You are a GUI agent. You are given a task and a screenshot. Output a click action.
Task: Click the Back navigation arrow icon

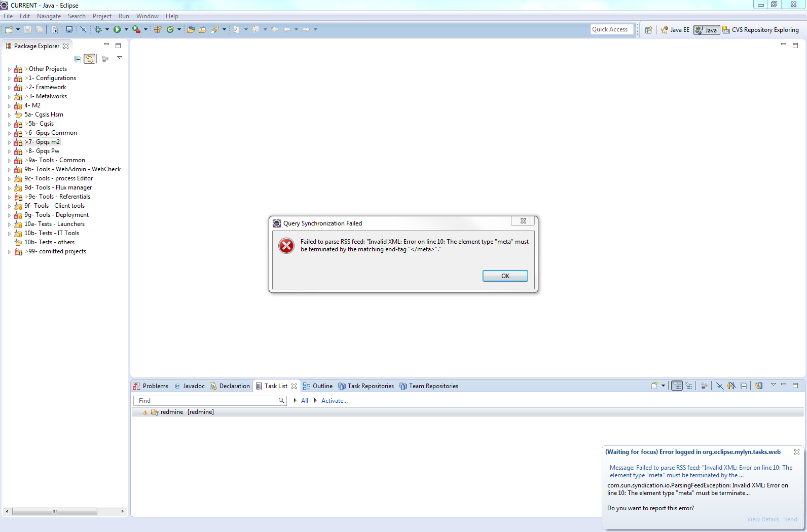click(x=287, y=29)
